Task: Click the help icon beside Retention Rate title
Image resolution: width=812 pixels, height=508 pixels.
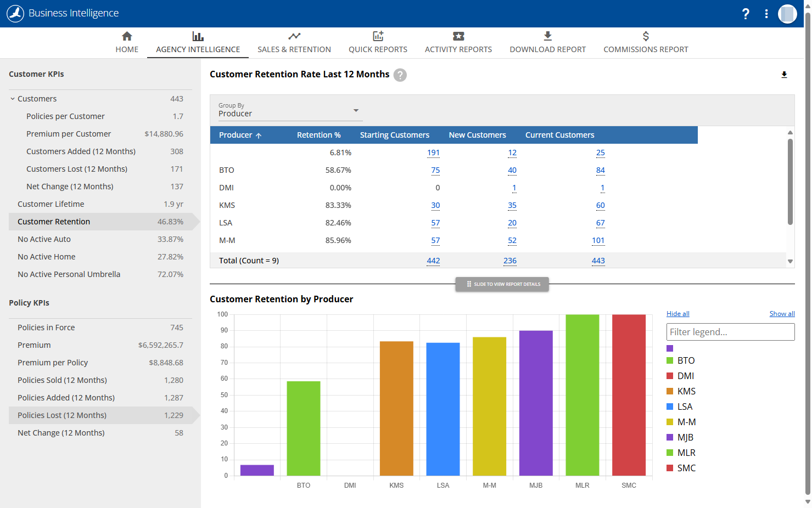Action: (x=400, y=75)
